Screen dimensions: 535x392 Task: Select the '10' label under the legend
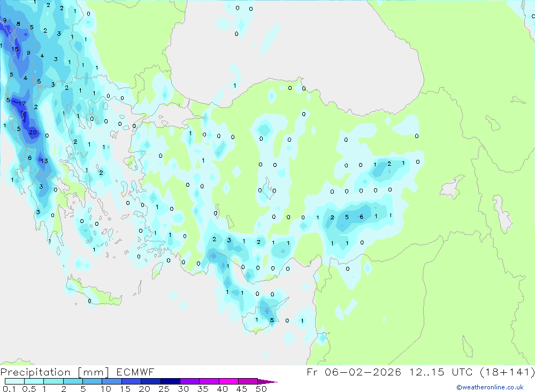point(106,389)
